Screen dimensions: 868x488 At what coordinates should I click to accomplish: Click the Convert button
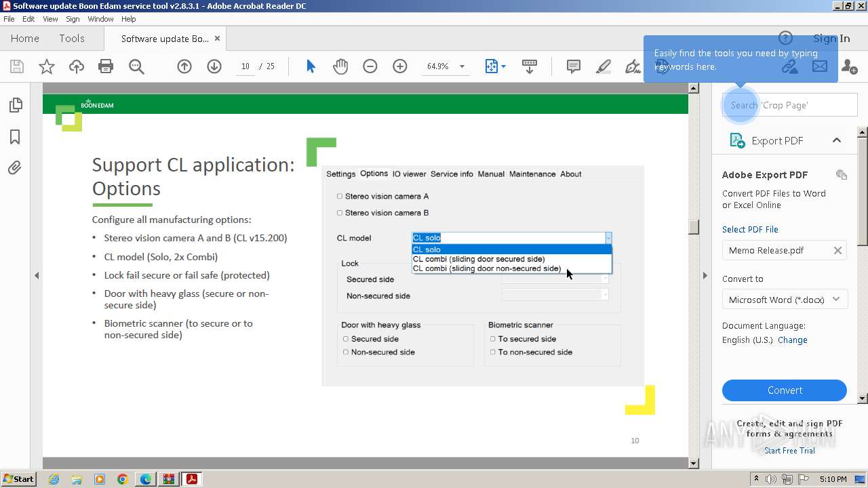pos(785,390)
